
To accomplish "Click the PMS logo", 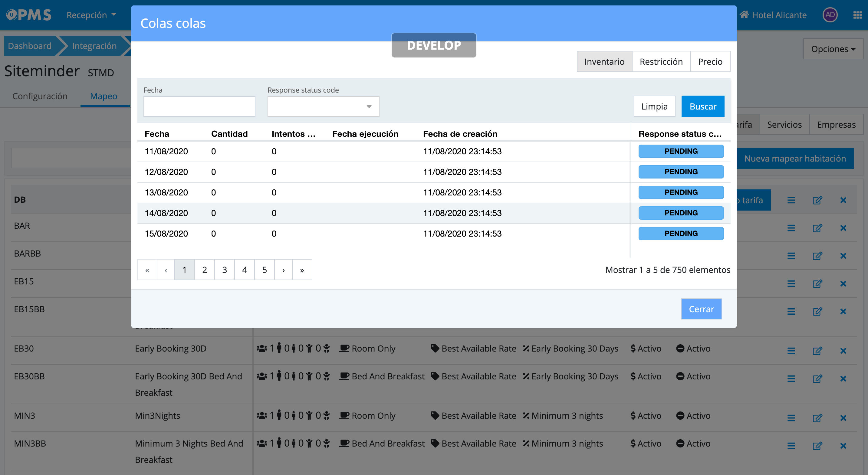I will 29,15.
